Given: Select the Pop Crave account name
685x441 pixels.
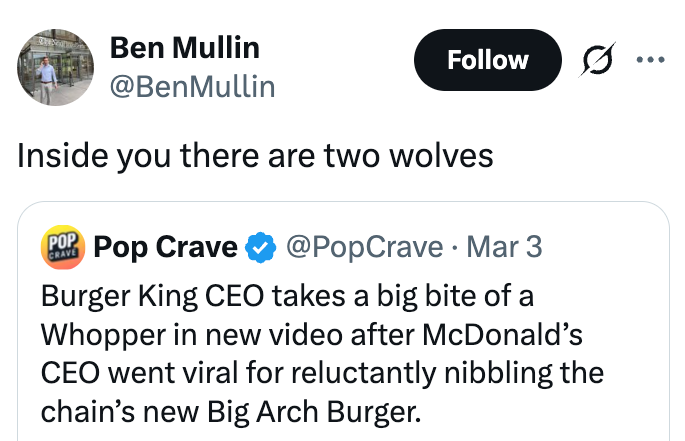Looking at the screenshot, I should point(165,246).
